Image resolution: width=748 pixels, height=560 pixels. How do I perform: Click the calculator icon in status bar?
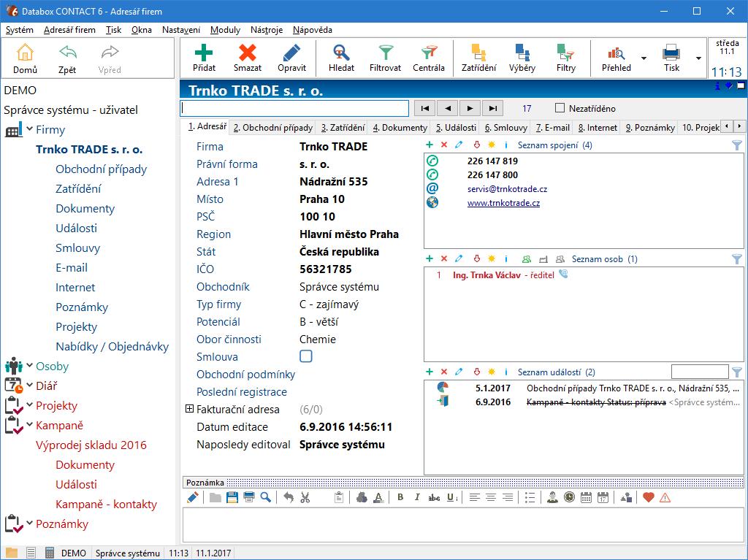click(x=49, y=553)
